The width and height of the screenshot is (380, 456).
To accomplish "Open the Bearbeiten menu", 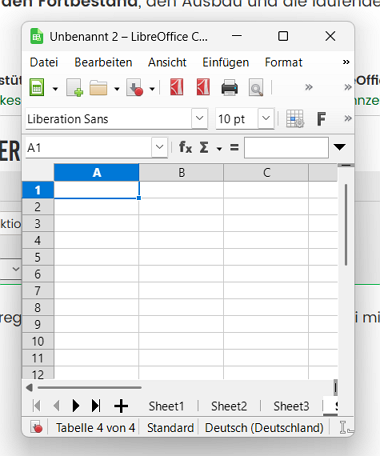I will [103, 62].
